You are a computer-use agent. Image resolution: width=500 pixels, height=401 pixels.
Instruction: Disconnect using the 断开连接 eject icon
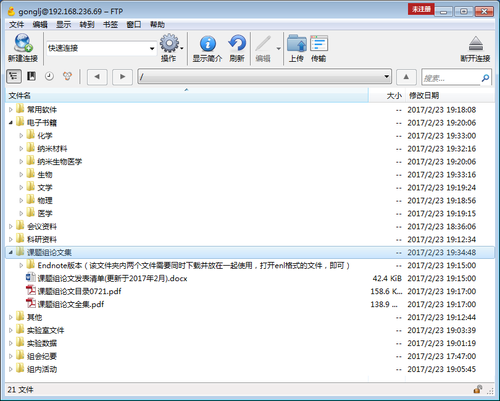[476, 44]
